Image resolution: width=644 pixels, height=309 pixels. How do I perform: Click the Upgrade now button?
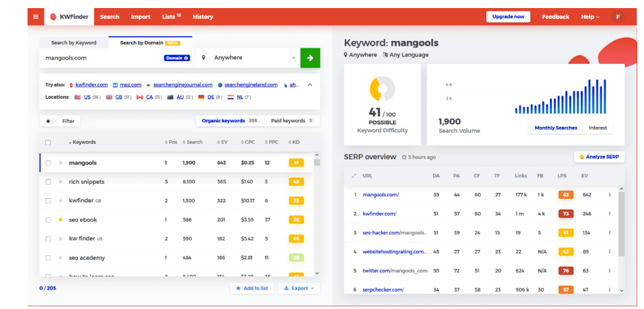508,17
